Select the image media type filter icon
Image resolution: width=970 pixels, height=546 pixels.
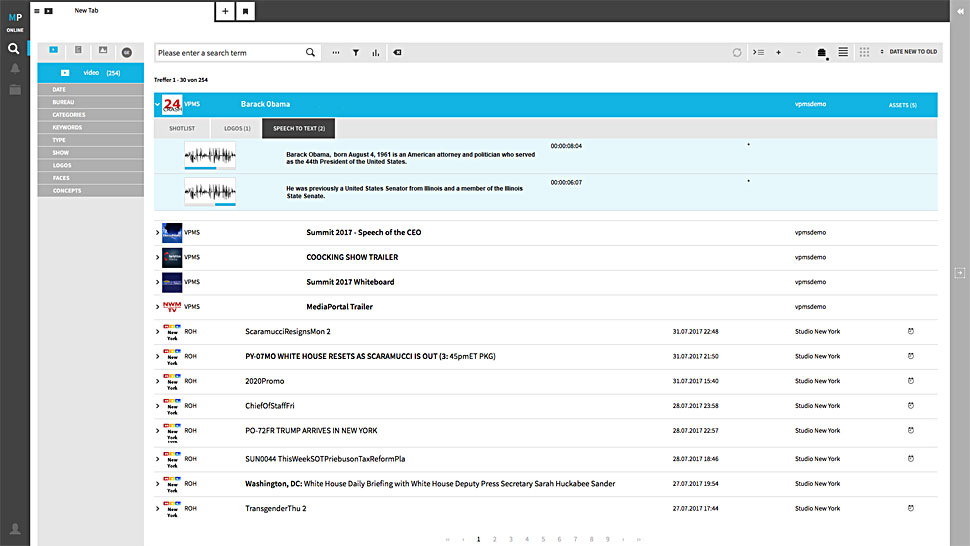point(103,50)
